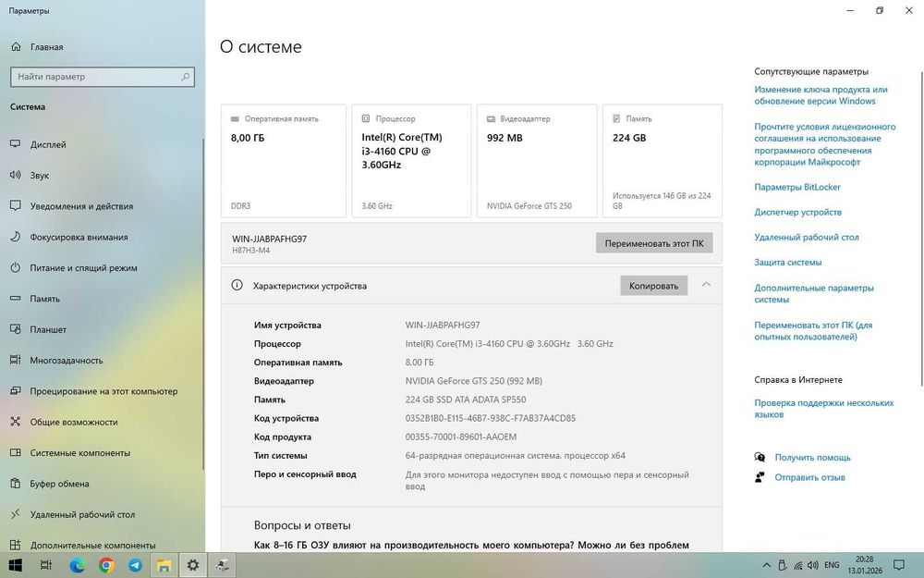
Task: Click the Буфер обмена icon
Action: point(16,484)
